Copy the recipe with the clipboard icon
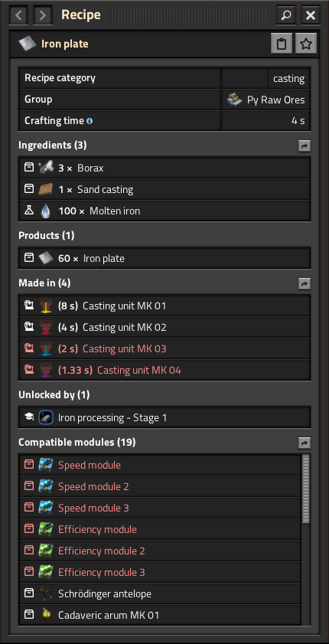Viewport: 329px width, 644px height. pyautogui.click(x=282, y=44)
